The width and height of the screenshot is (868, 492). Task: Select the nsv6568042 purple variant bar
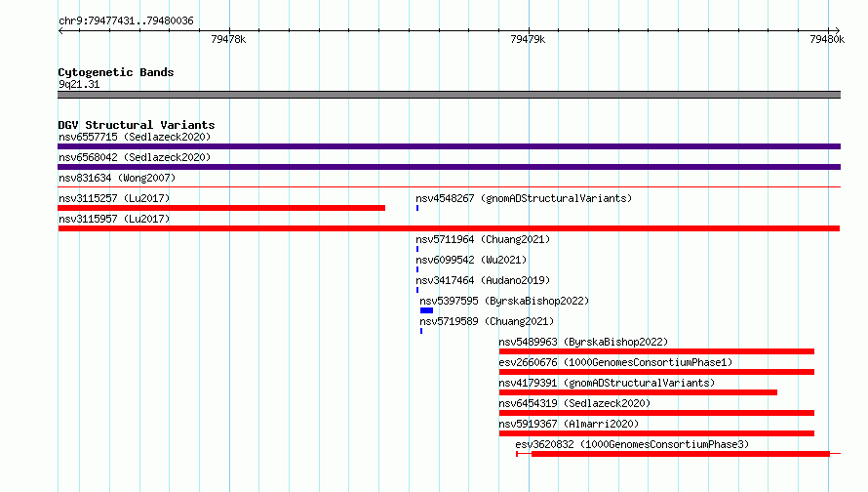(449, 167)
